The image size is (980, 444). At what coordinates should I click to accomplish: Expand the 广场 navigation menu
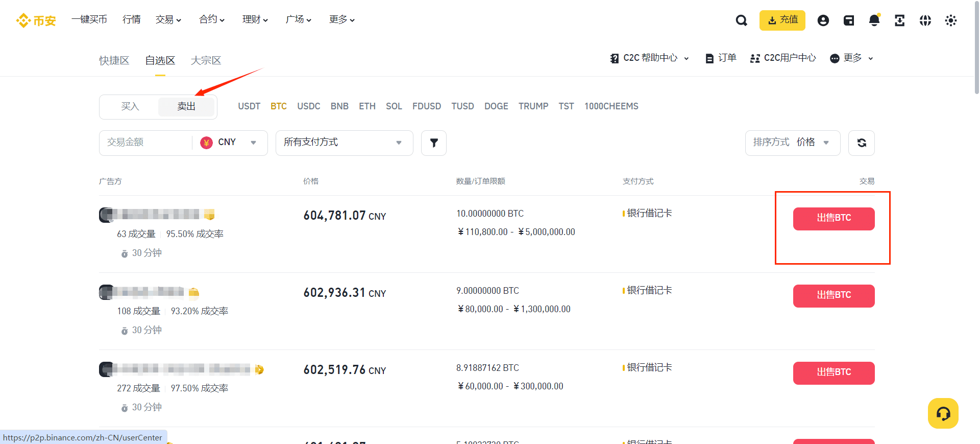[299, 19]
